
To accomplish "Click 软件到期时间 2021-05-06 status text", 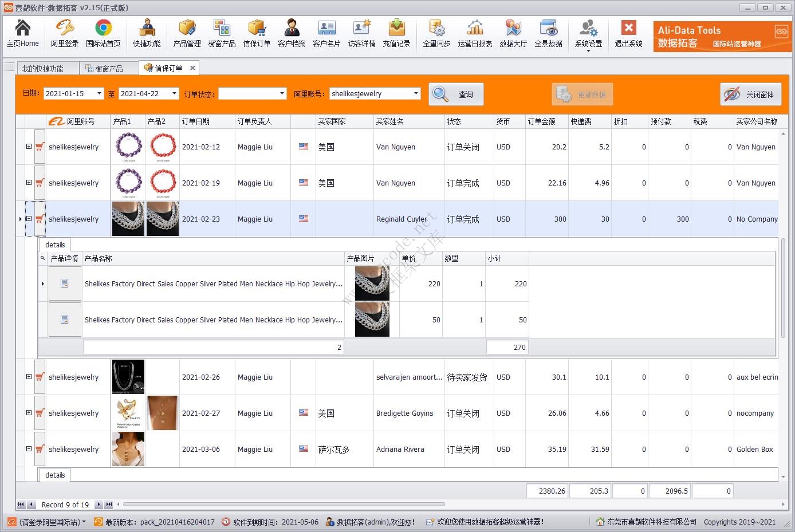I will (x=270, y=522).
